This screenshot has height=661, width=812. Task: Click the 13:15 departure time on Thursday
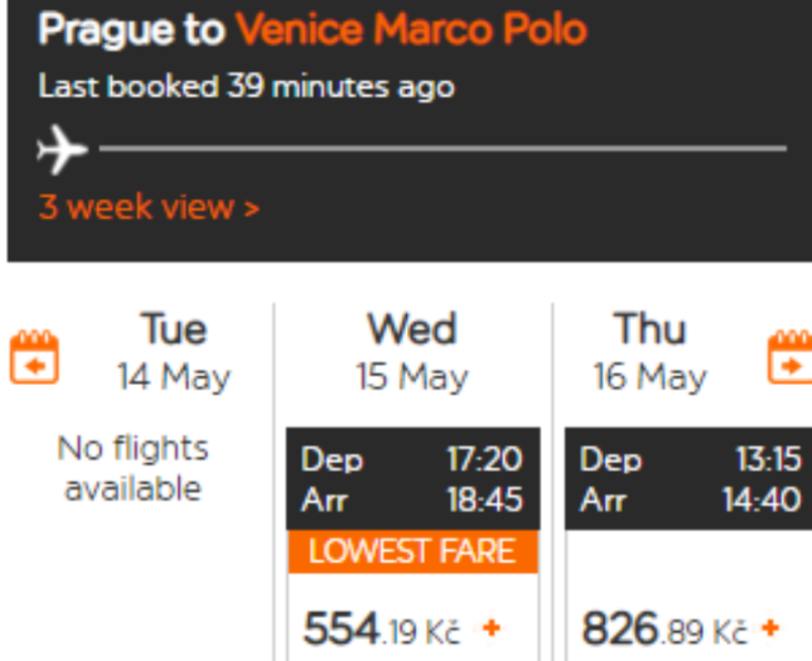coord(767,460)
